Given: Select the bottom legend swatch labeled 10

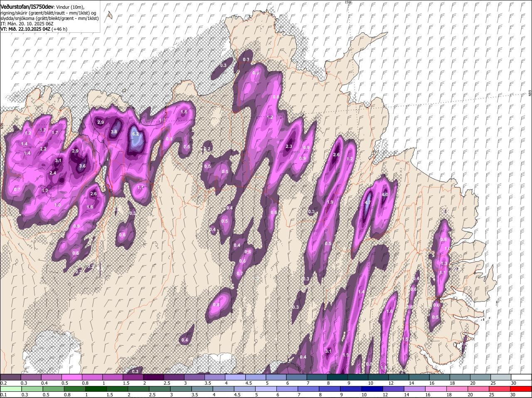Looking at the screenshot, I should [372, 389].
